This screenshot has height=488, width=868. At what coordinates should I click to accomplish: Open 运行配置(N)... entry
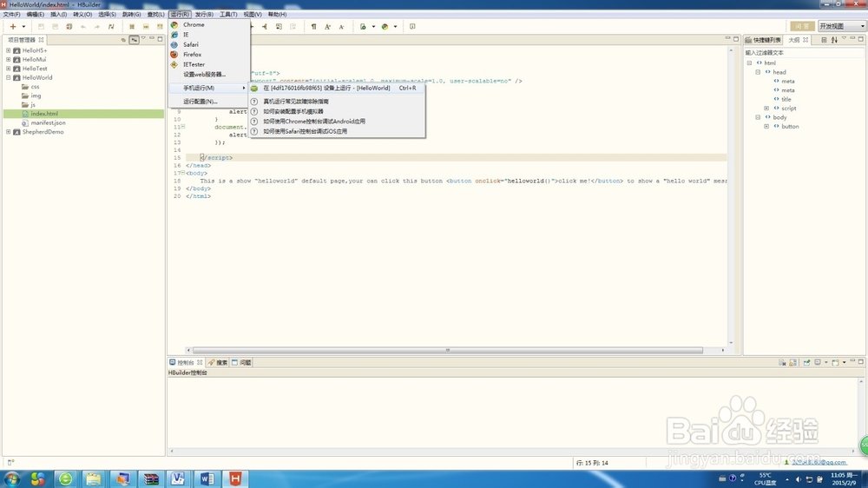(209, 102)
